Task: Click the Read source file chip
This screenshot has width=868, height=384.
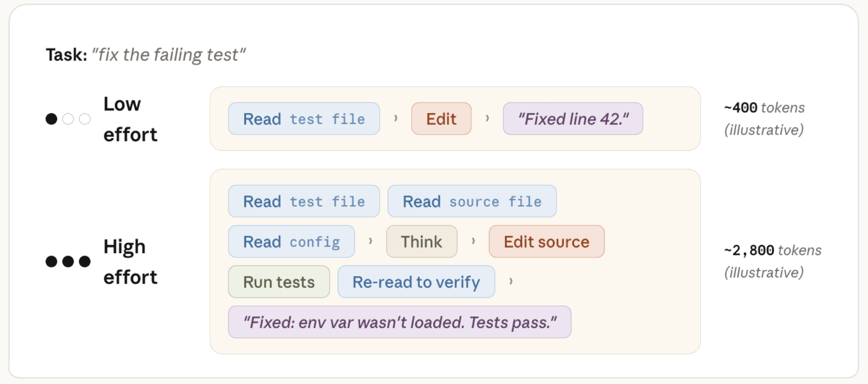Action: 472,201
